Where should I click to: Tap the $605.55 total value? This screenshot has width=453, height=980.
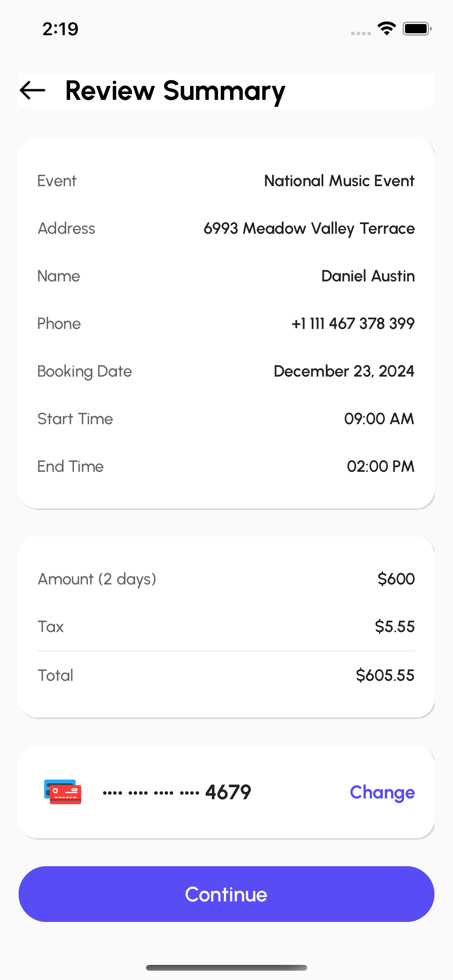[385, 675]
